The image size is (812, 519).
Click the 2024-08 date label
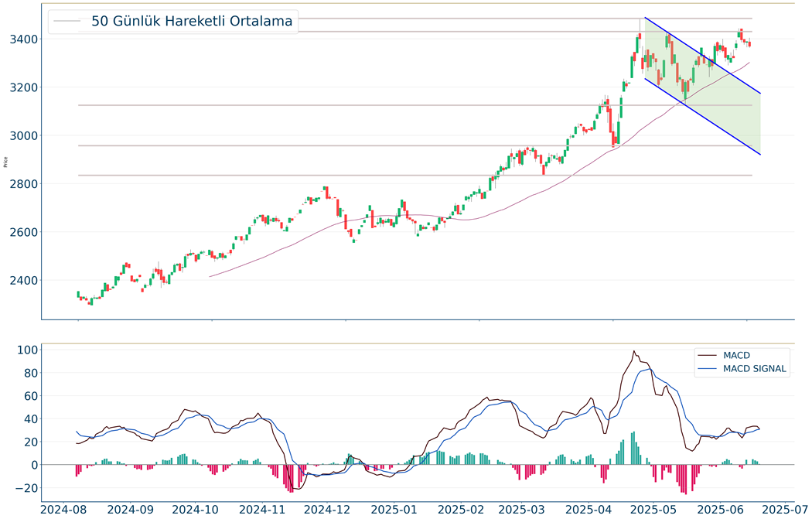[x=65, y=509]
